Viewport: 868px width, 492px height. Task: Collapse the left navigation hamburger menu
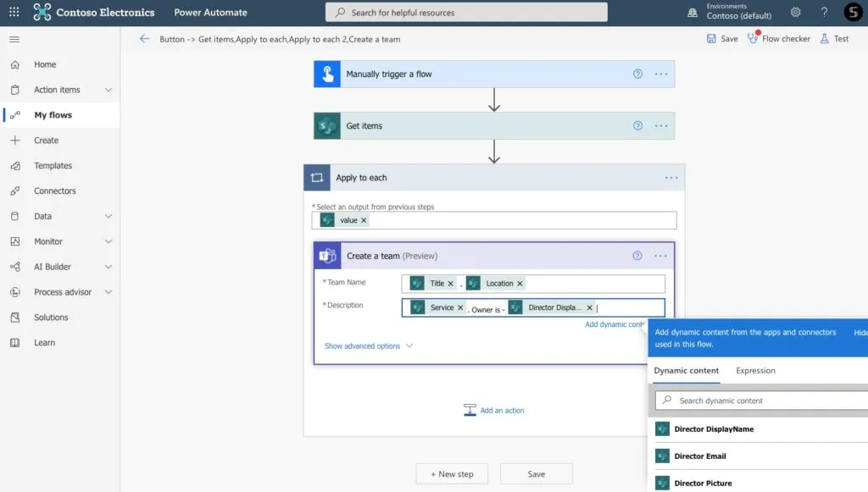pos(14,39)
